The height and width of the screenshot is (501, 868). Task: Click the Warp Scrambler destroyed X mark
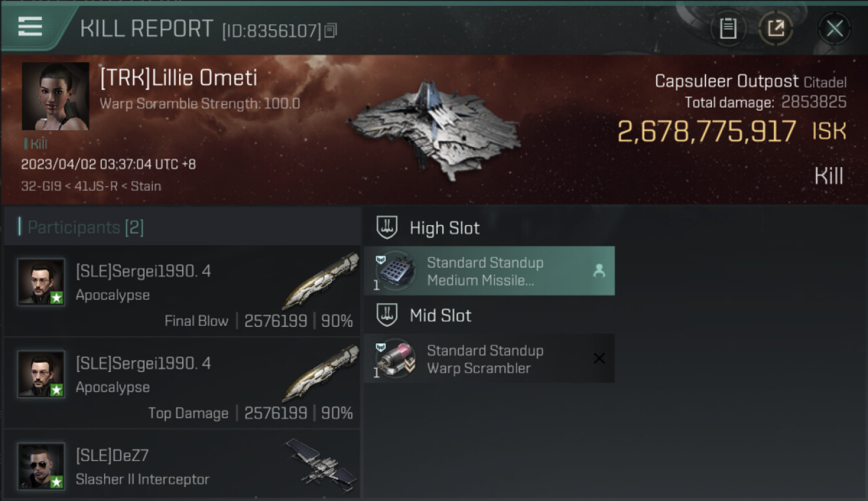tap(599, 359)
